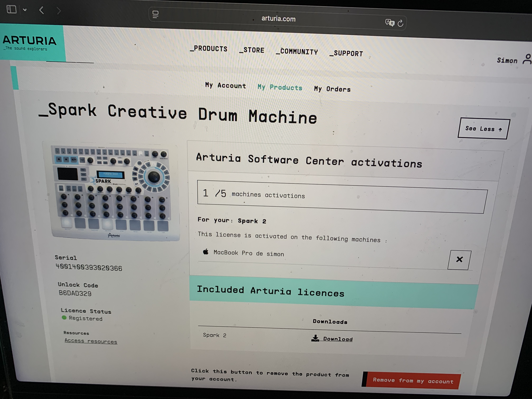Open the _PRODUCTS menu
The height and width of the screenshot is (399, 532).
(x=209, y=49)
